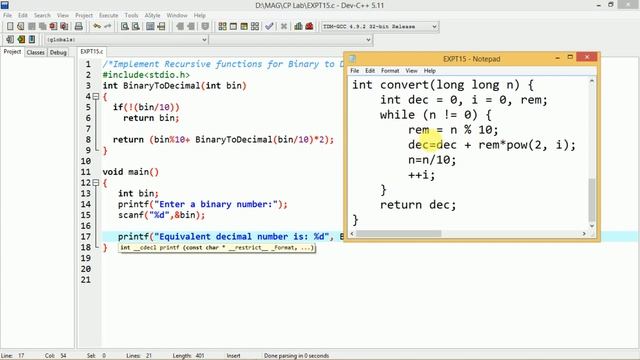Click the Stop Execution X icon
This screenshot has height=360, width=640.
(284, 27)
